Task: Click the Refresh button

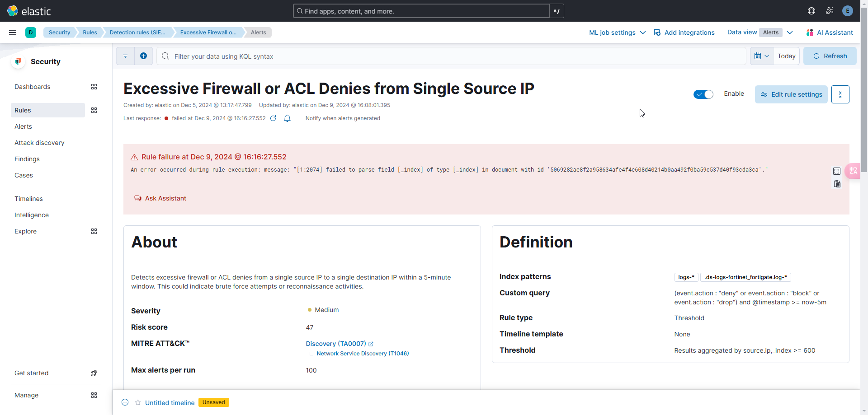Action: pos(830,56)
